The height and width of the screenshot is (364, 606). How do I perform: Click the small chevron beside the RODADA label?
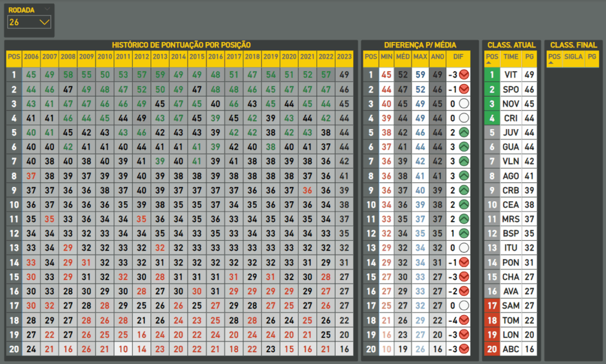[47, 9]
